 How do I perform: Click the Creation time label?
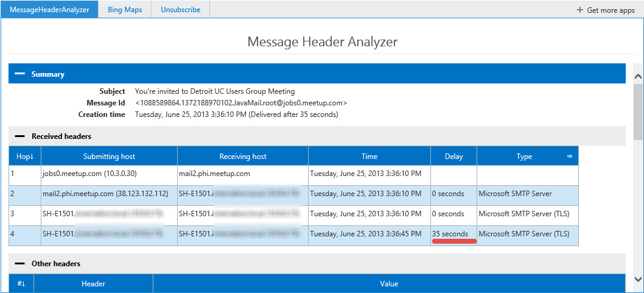(102, 115)
